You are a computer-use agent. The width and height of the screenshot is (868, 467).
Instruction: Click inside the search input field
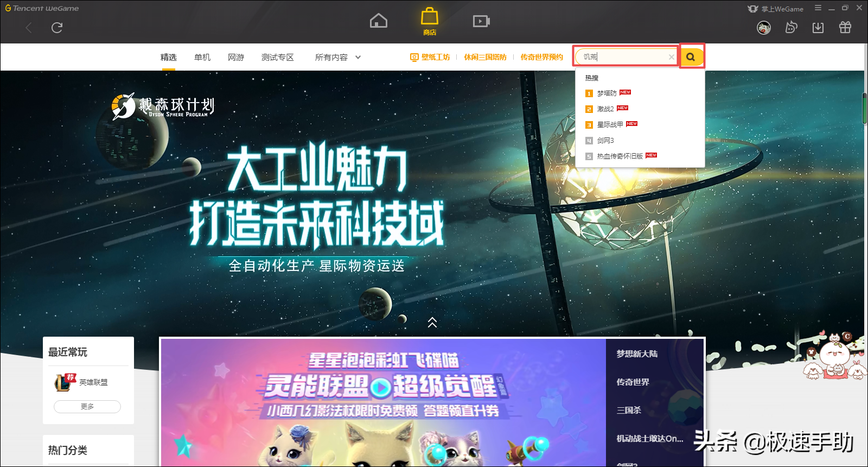point(624,57)
